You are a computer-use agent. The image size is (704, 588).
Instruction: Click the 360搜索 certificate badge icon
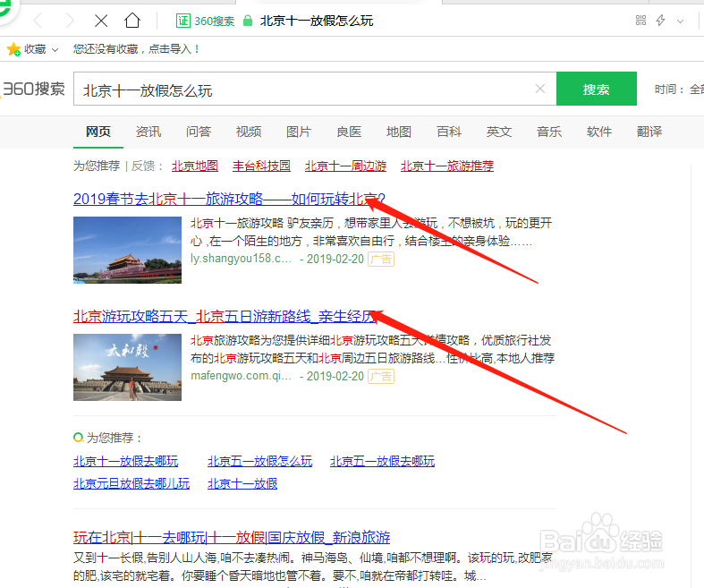coord(182,21)
